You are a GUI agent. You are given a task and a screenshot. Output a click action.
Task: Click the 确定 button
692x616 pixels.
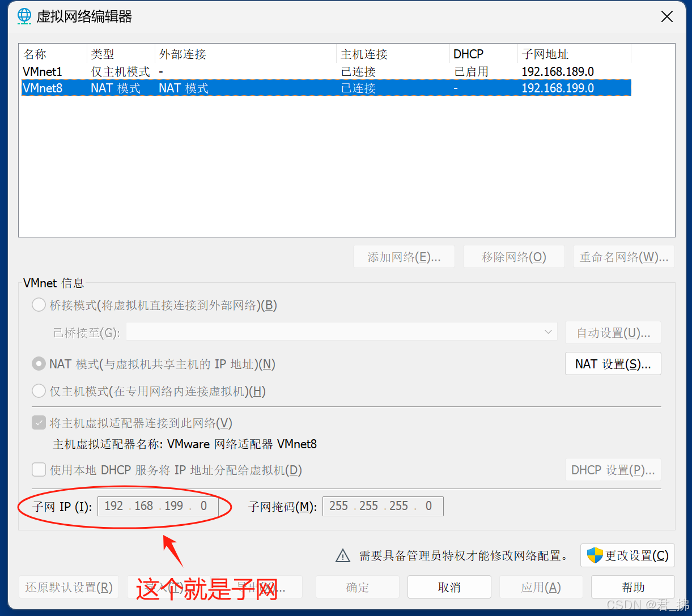[x=358, y=587]
